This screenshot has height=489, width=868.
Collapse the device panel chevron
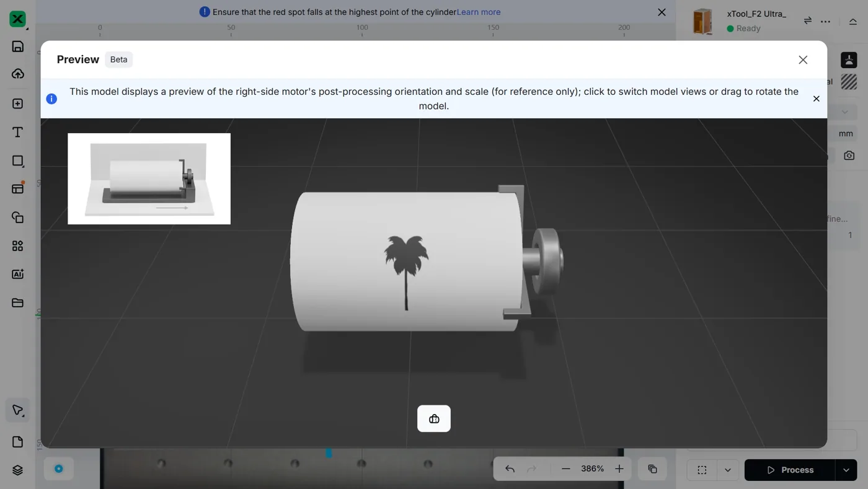tap(853, 20)
